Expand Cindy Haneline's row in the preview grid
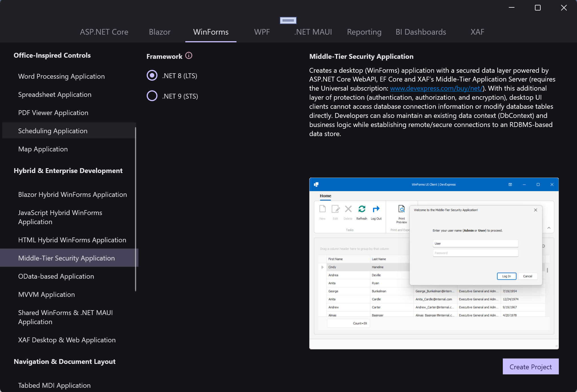The image size is (577, 392). 322,267
